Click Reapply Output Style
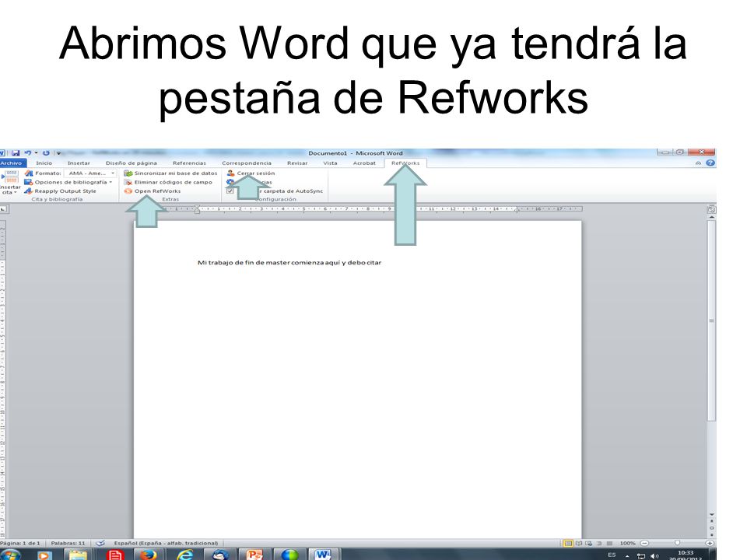The width and height of the screenshot is (747, 560). coord(65,191)
